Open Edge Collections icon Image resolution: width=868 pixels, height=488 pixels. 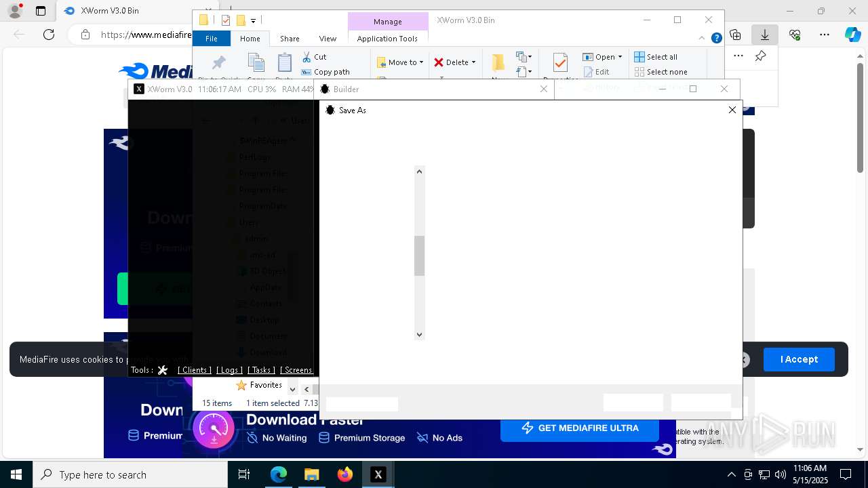(x=736, y=35)
